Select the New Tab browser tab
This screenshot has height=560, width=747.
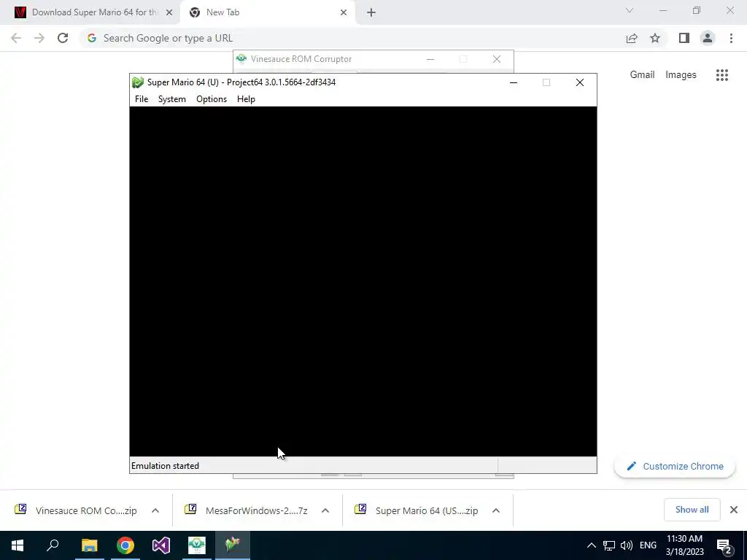tap(267, 12)
